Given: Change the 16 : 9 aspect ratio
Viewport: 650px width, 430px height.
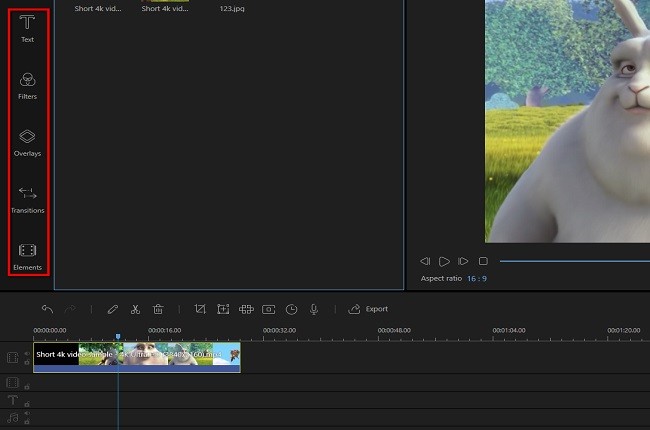Looking at the screenshot, I should tap(477, 279).
